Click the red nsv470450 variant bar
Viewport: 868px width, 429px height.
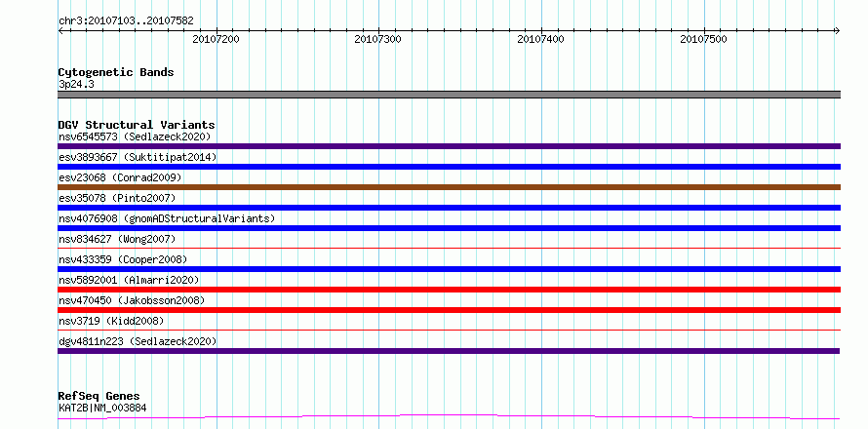coord(449,310)
